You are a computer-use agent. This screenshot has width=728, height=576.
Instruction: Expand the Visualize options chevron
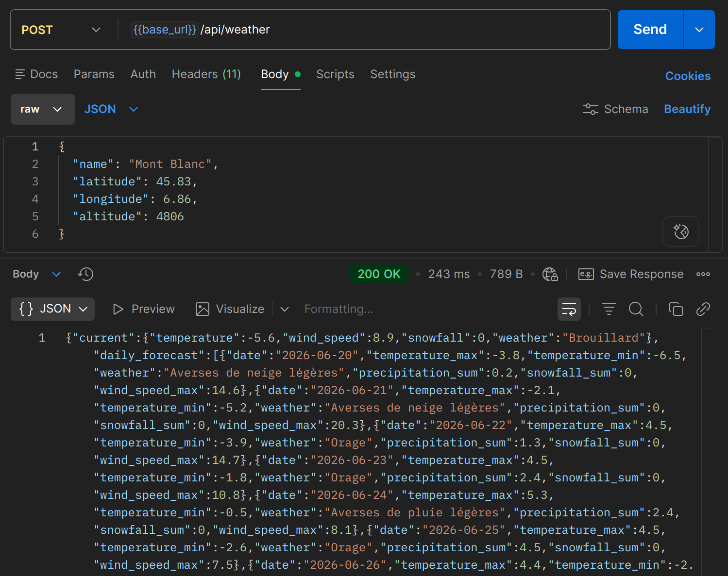[285, 309]
